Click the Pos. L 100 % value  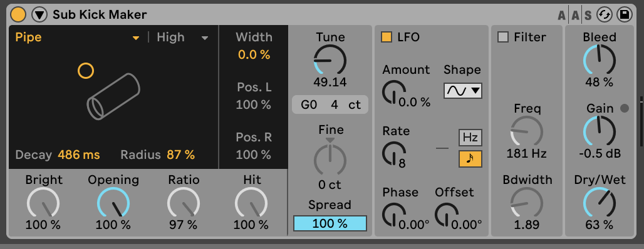254,104
